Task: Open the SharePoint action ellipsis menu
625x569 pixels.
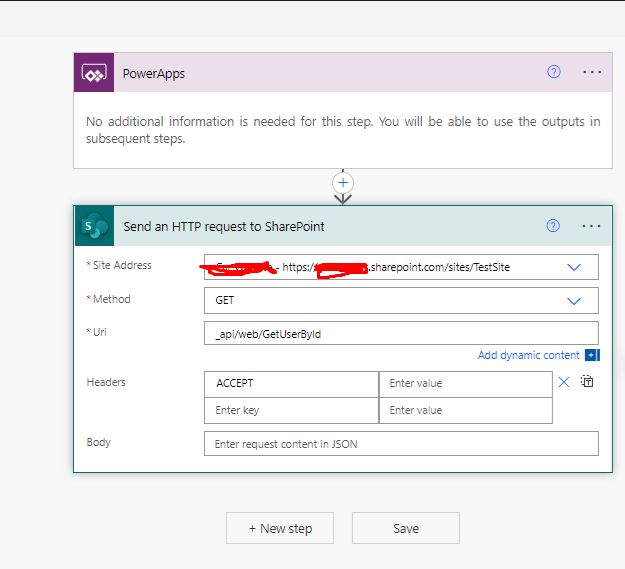Action: pos(591,226)
